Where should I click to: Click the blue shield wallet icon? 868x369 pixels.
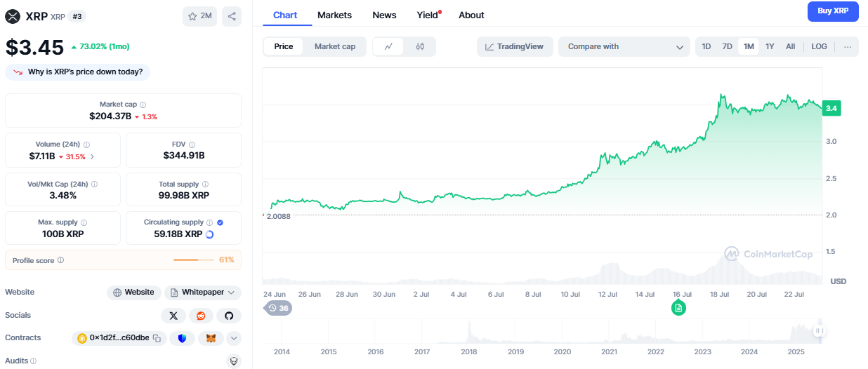click(x=183, y=338)
